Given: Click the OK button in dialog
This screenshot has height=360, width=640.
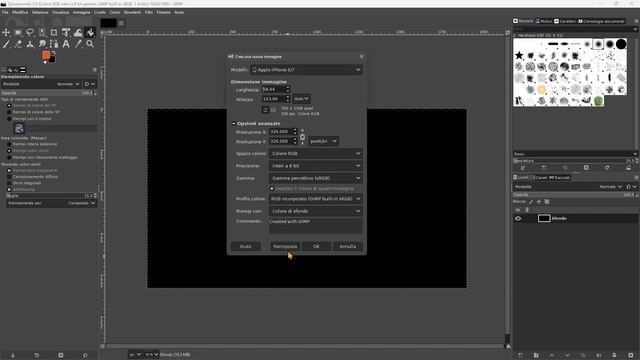Looking at the screenshot, I should [316, 247].
